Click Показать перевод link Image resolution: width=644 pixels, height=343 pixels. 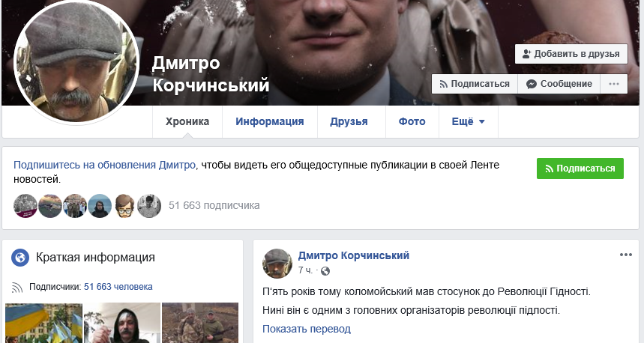click(307, 329)
